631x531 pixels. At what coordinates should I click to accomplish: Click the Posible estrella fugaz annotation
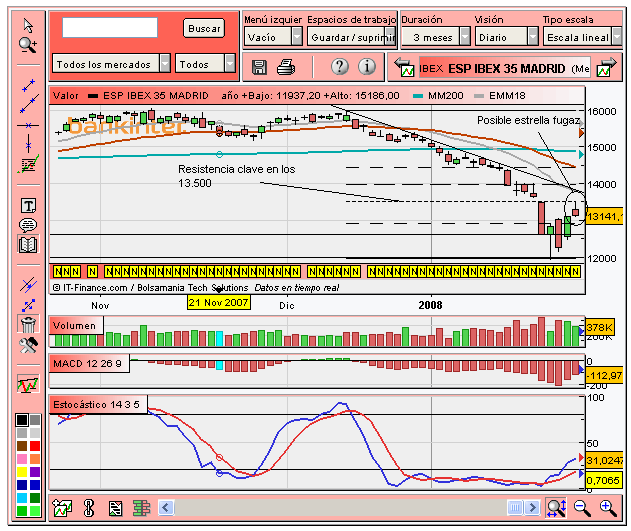point(528,120)
